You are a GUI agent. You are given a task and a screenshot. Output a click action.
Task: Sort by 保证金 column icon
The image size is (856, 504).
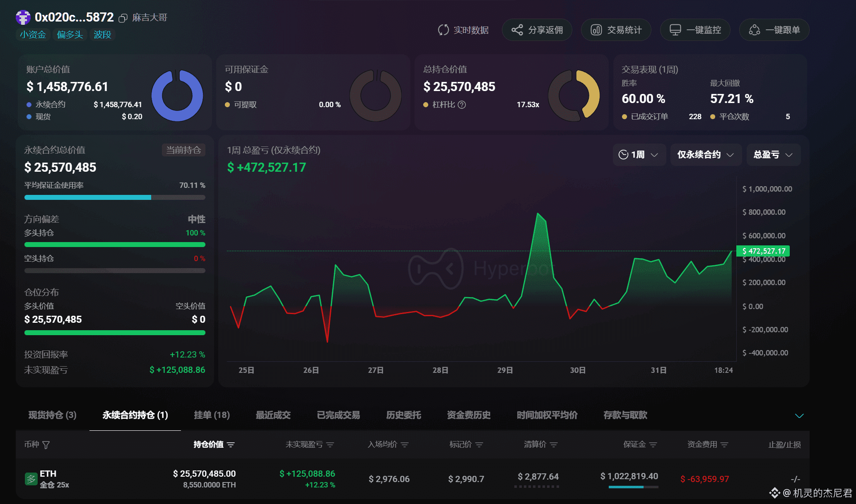653,445
